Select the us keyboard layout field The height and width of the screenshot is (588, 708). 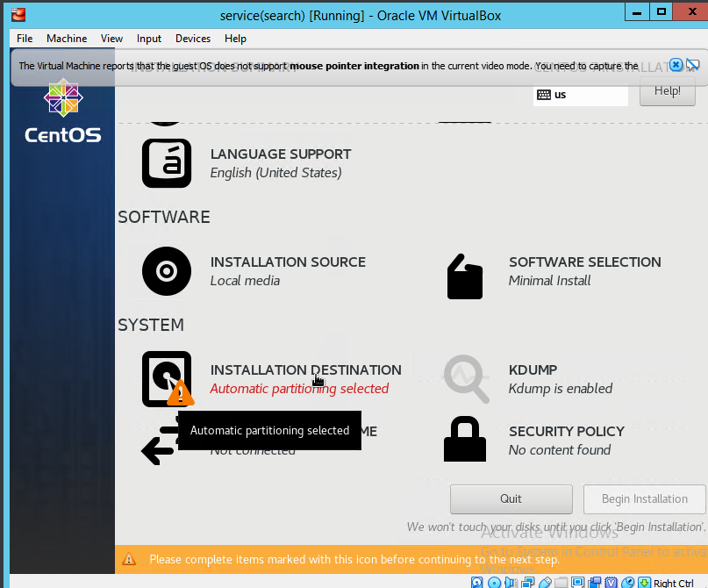point(580,95)
